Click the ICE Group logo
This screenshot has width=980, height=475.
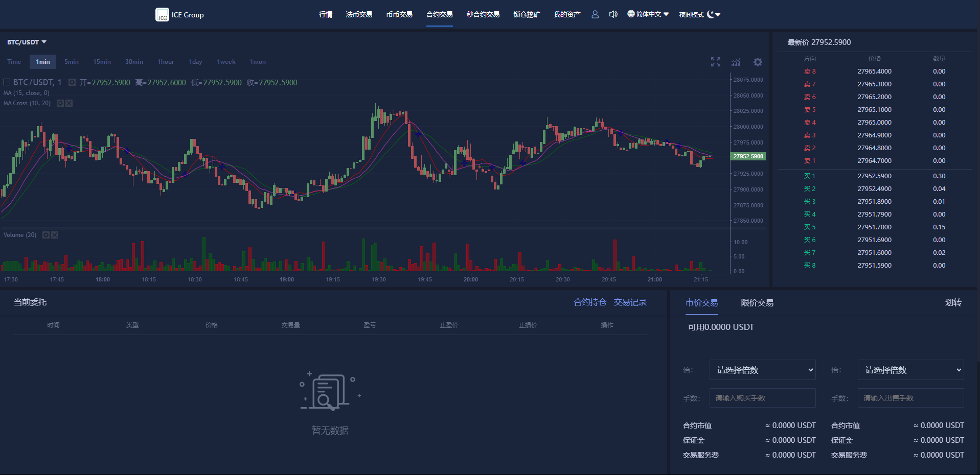tap(179, 15)
